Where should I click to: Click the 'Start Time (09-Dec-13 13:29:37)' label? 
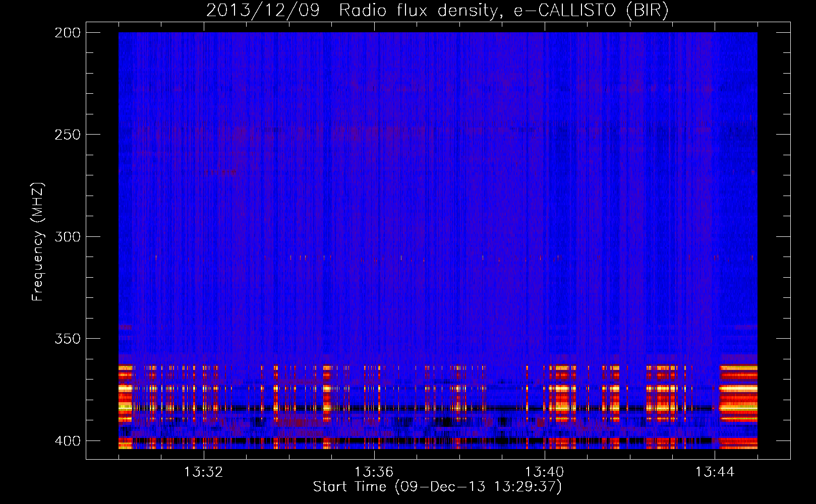[437, 487]
